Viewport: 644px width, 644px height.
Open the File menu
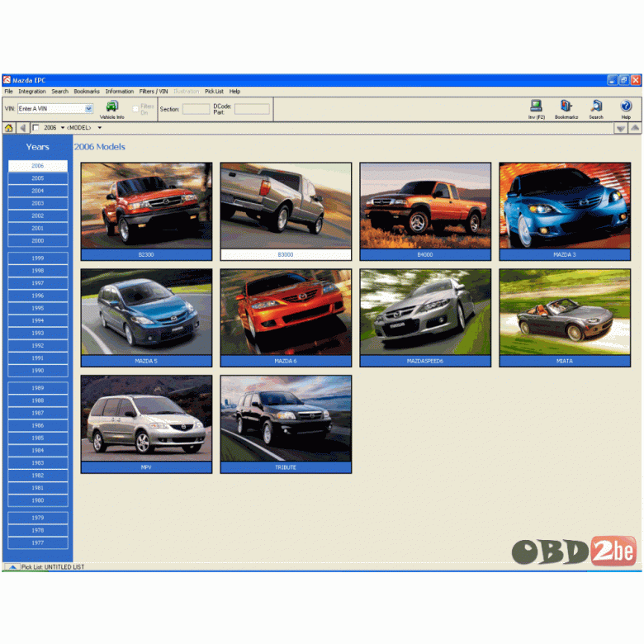(8, 92)
